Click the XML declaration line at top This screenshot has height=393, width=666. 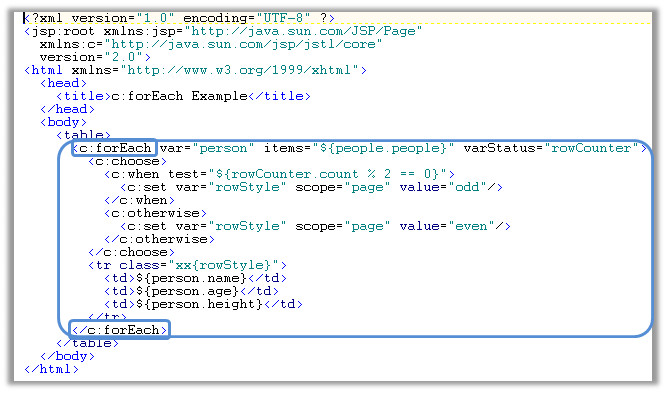coord(179,18)
